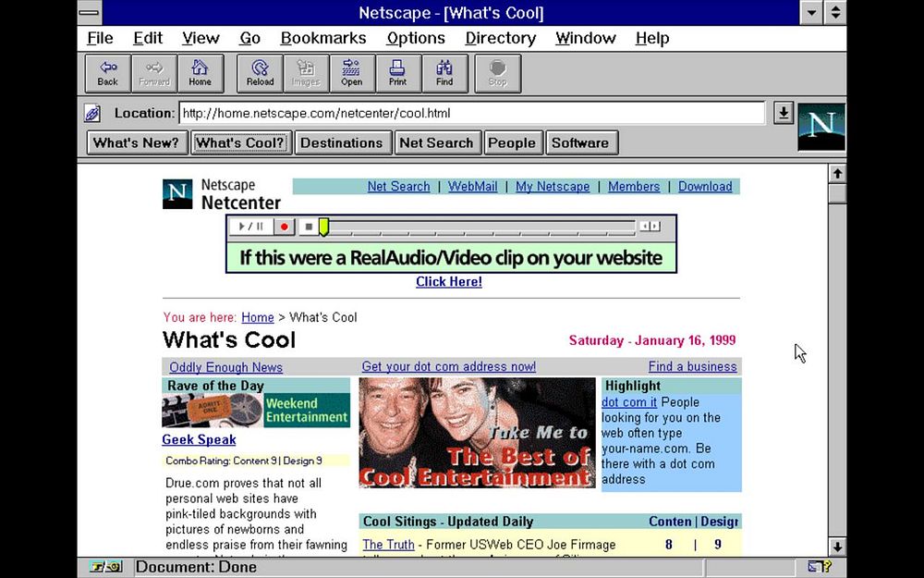Viewport: 924px width, 578px height.
Task: Open the WebMail link
Action: coord(472,187)
